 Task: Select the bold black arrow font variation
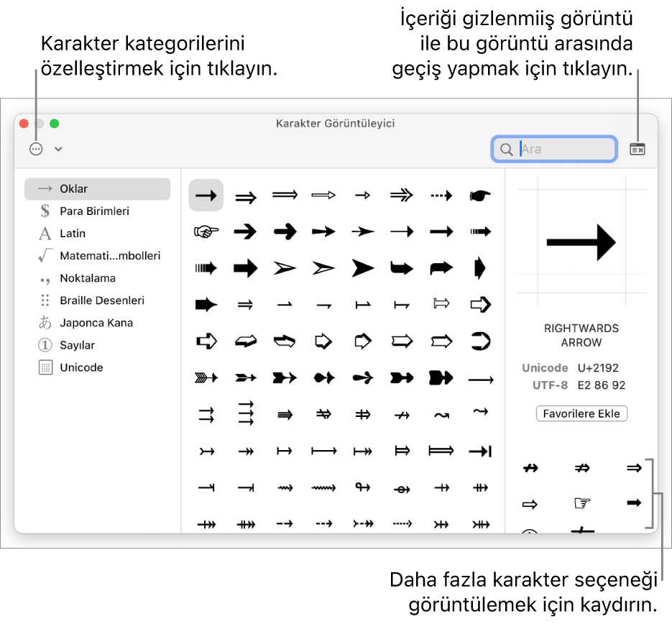pos(634,503)
